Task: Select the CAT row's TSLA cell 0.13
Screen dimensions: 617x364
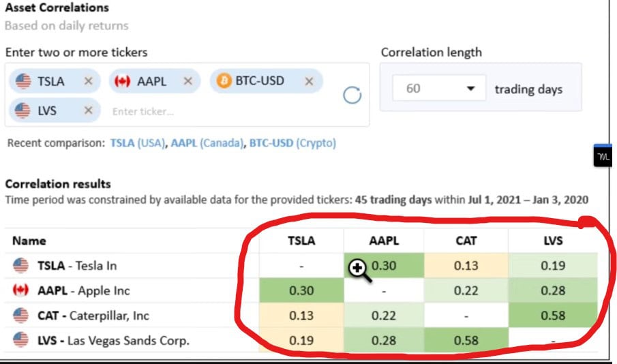Action: (x=301, y=315)
